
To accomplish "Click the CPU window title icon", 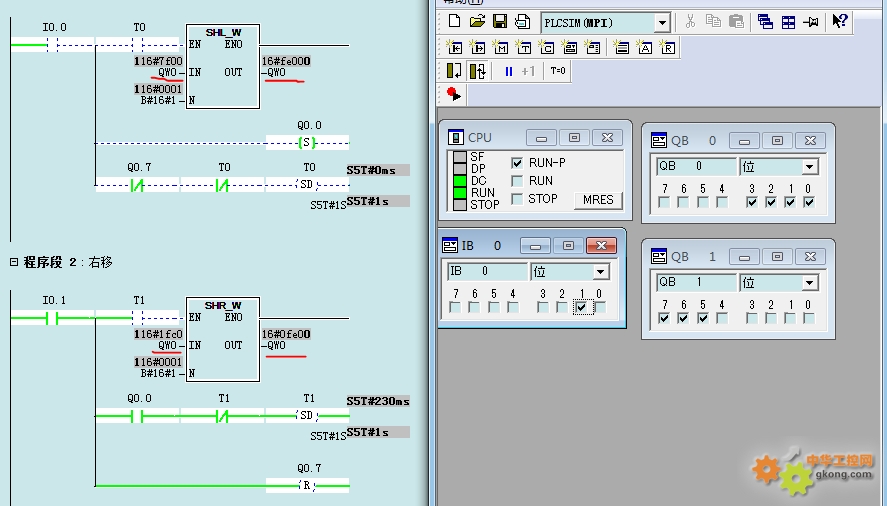I will tap(455, 138).
